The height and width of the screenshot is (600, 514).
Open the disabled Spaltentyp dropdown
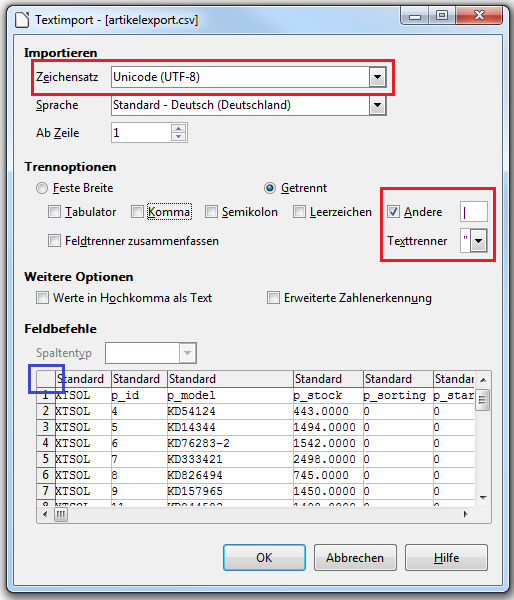pos(188,353)
